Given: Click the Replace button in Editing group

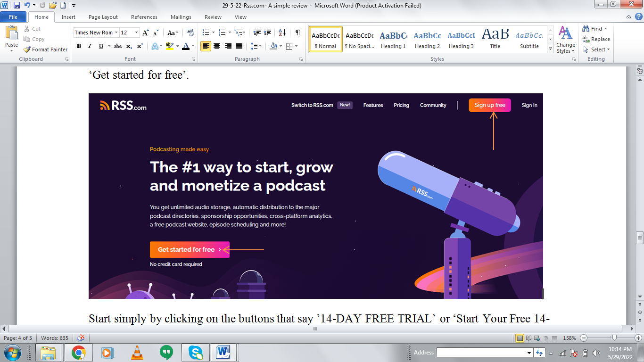Looking at the screenshot, I should pyautogui.click(x=596, y=39).
